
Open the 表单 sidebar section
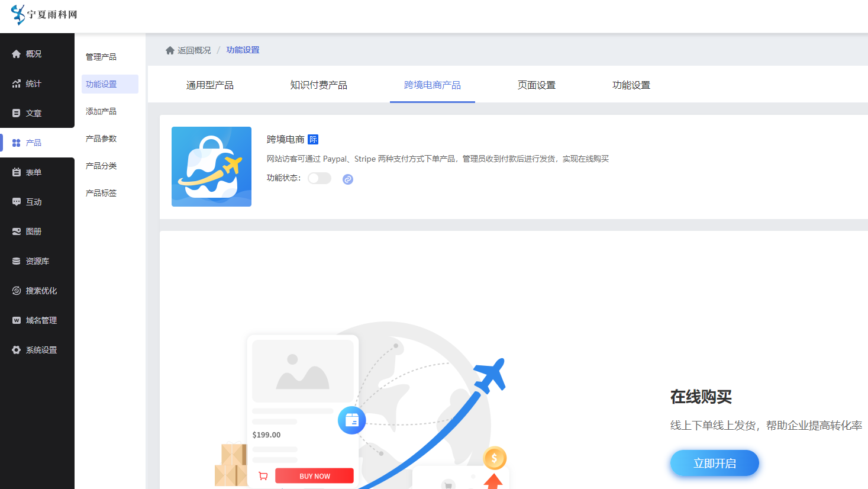(x=37, y=172)
